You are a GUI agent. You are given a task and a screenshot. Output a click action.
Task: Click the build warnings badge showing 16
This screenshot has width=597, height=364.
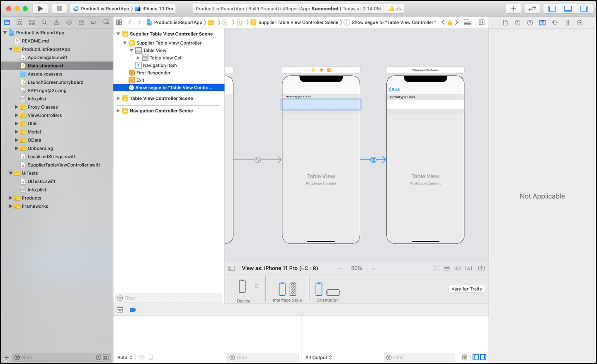click(x=395, y=9)
